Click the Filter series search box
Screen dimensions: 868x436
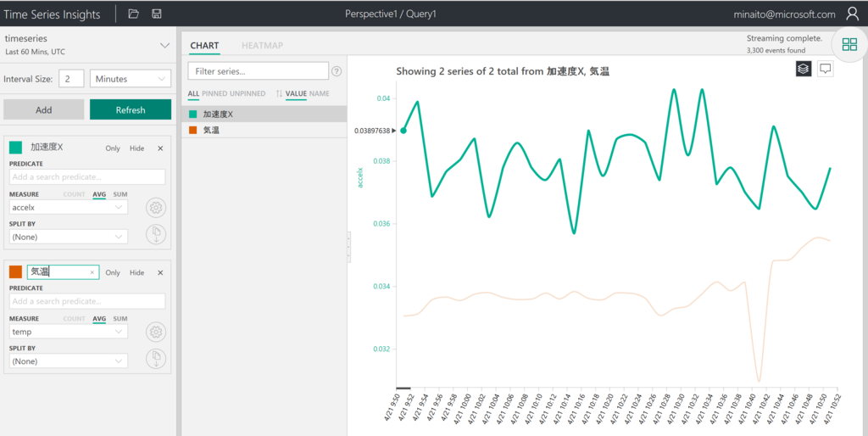tap(259, 71)
